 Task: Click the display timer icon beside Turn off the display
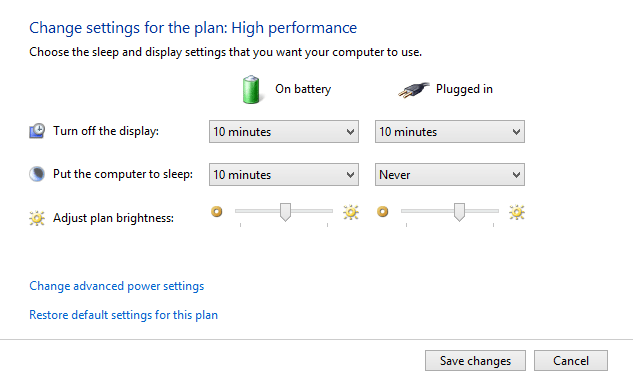pyautogui.click(x=37, y=131)
